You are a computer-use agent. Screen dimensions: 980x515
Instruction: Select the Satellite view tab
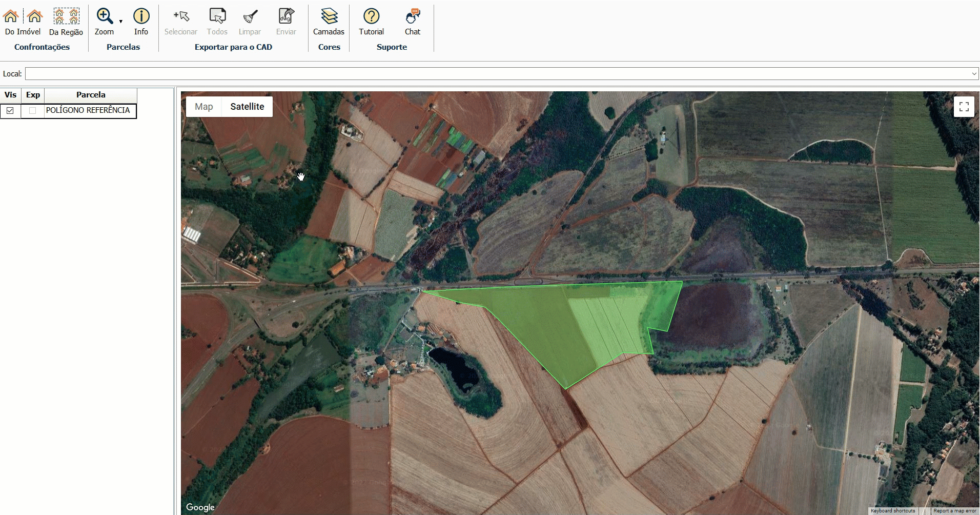click(247, 107)
